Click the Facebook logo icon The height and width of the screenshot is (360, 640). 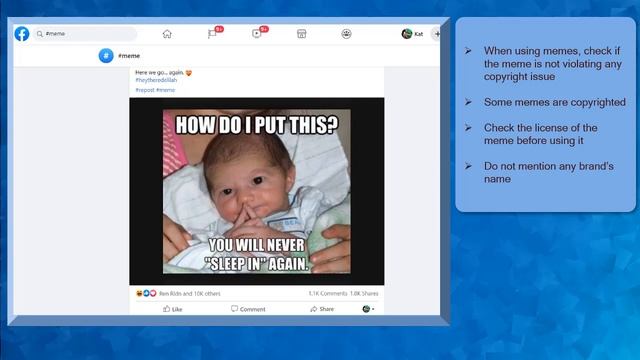[x=22, y=33]
